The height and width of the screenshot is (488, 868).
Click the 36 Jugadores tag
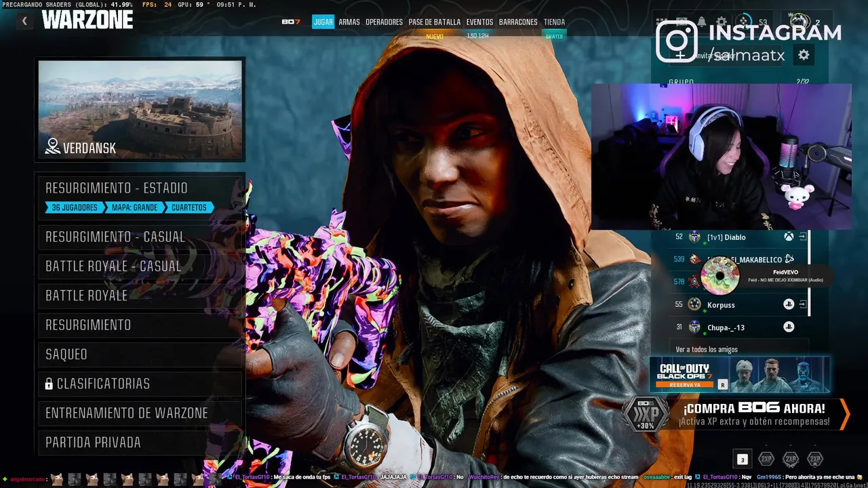point(75,207)
